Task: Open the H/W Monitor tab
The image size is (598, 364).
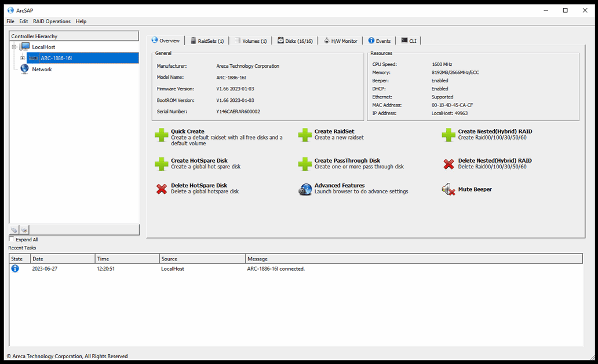Action: [344, 41]
